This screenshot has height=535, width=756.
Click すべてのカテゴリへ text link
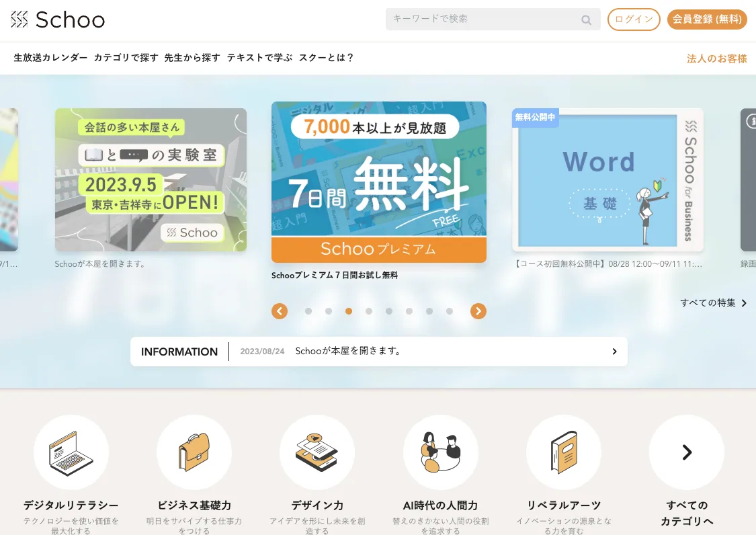pos(687,513)
